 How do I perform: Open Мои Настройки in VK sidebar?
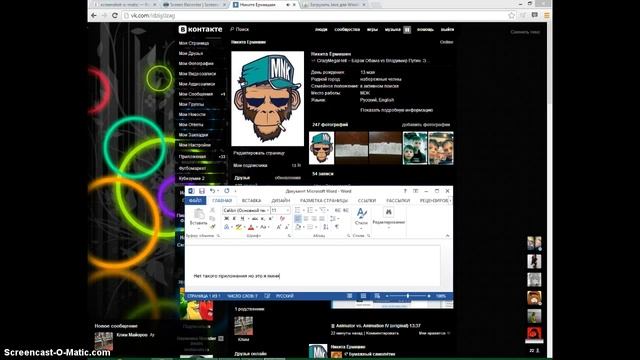[195, 145]
